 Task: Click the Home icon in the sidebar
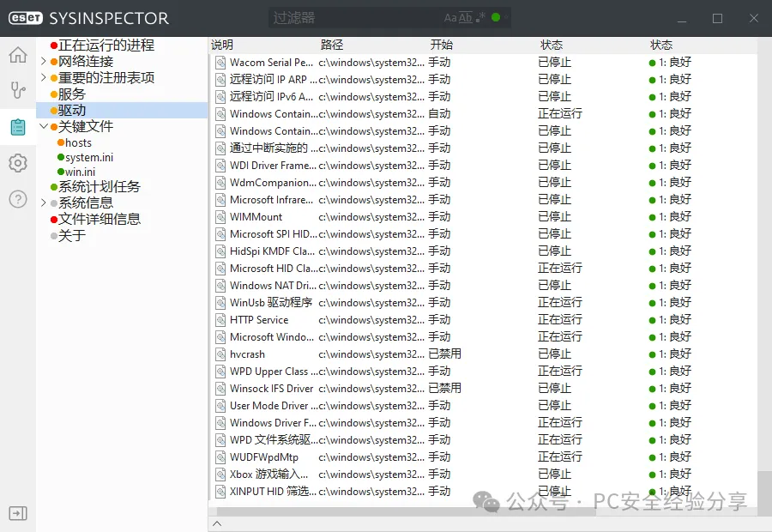[x=18, y=55]
